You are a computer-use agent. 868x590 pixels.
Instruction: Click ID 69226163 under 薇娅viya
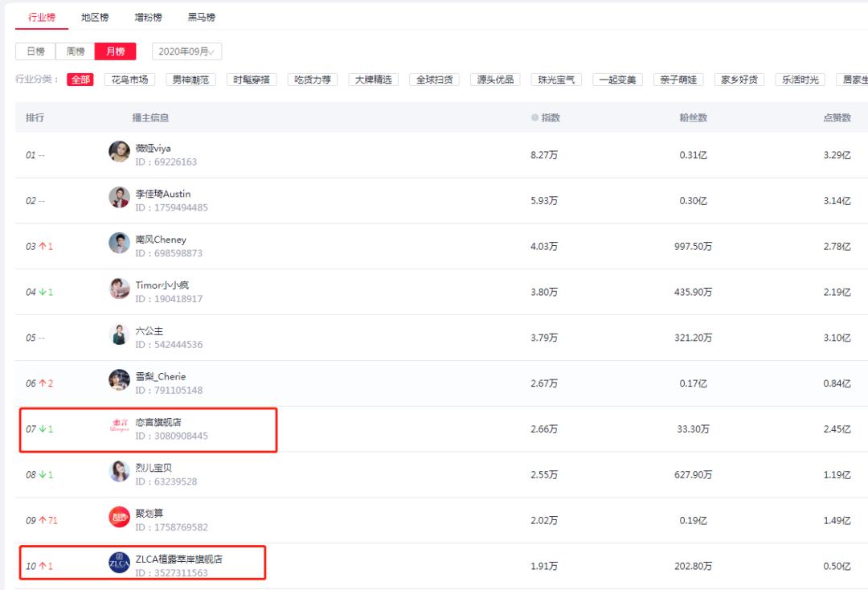[166, 162]
